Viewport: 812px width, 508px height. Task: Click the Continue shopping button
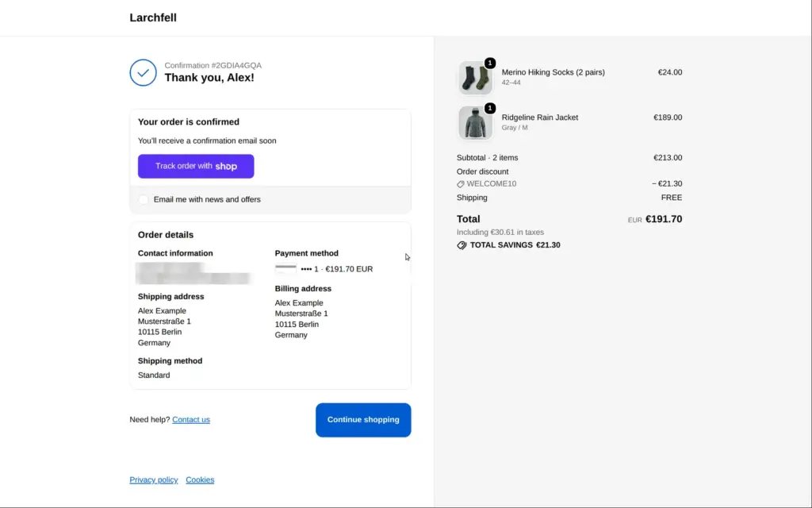tap(363, 420)
